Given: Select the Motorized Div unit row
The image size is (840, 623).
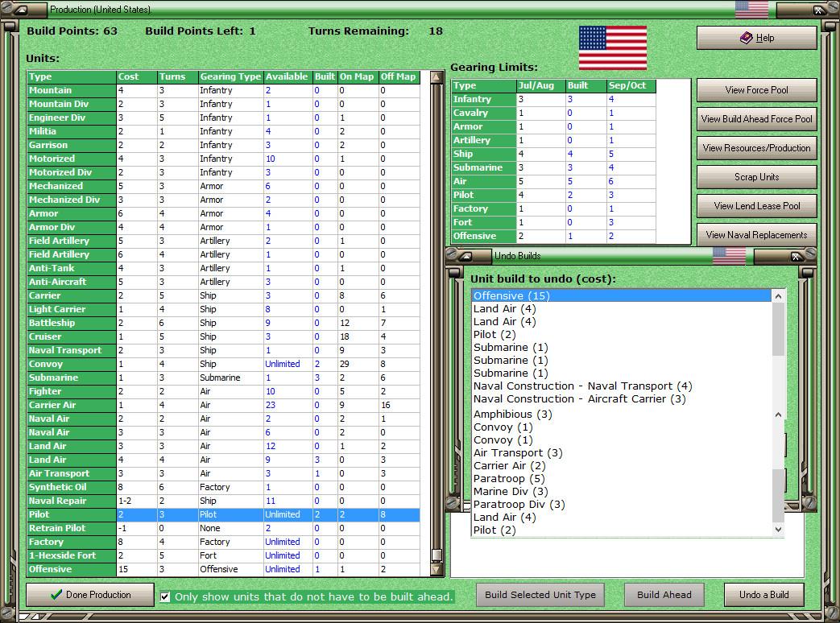Looking at the screenshot, I should [223, 172].
